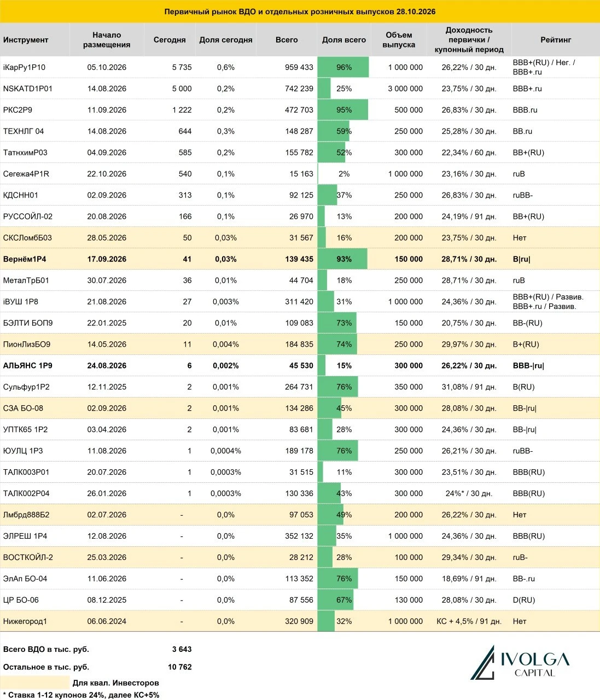Click the Объем выпуска column header
The width and height of the screenshot is (600, 700).
[x=399, y=40]
